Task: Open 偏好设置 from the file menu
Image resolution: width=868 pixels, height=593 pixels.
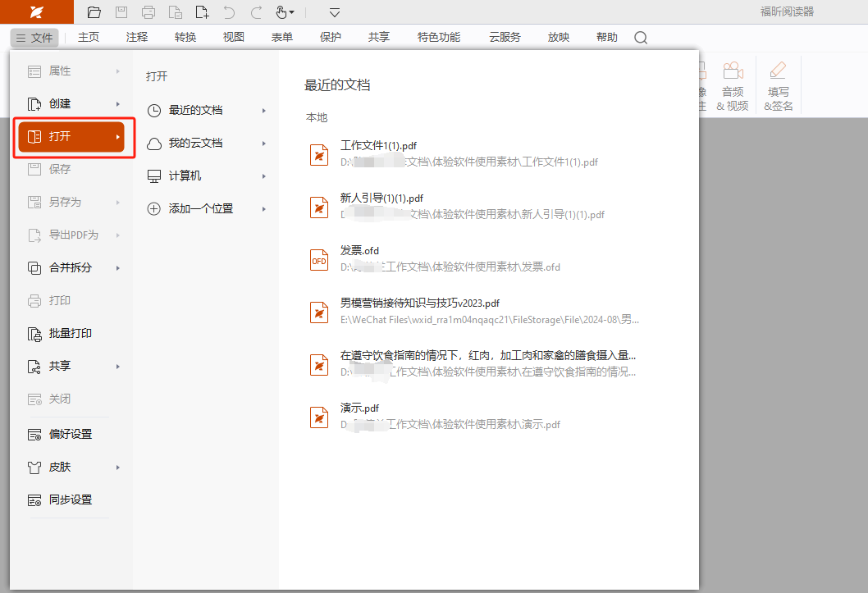Action: pos(71,434)
